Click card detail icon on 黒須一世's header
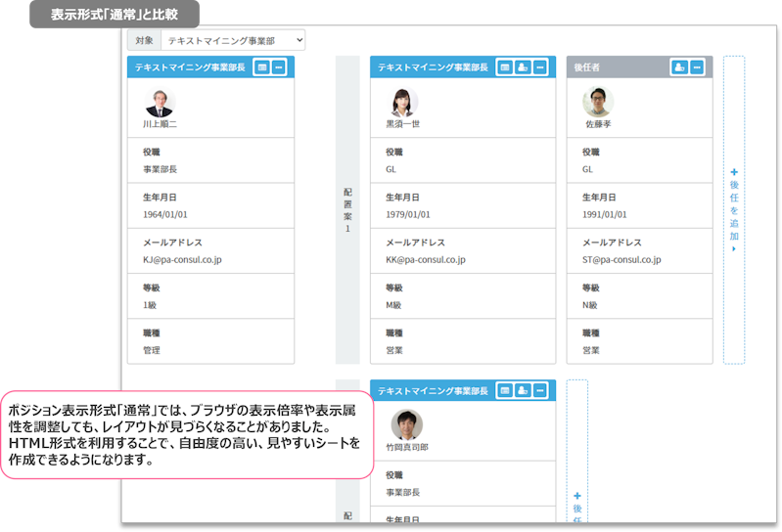Viewport: 782px width, 532px height. [x=505, y=66]
